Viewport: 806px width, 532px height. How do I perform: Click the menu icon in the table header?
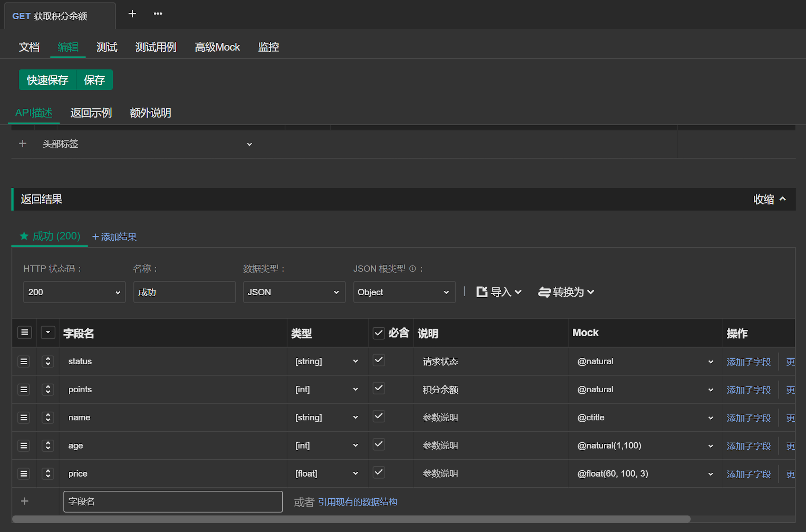[x=24, y=333]
